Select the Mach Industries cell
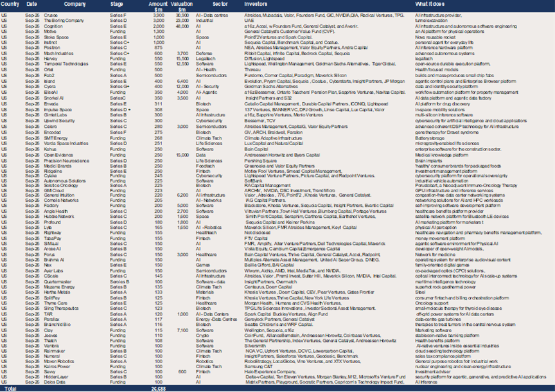555x392 pixels. (58, 53)
